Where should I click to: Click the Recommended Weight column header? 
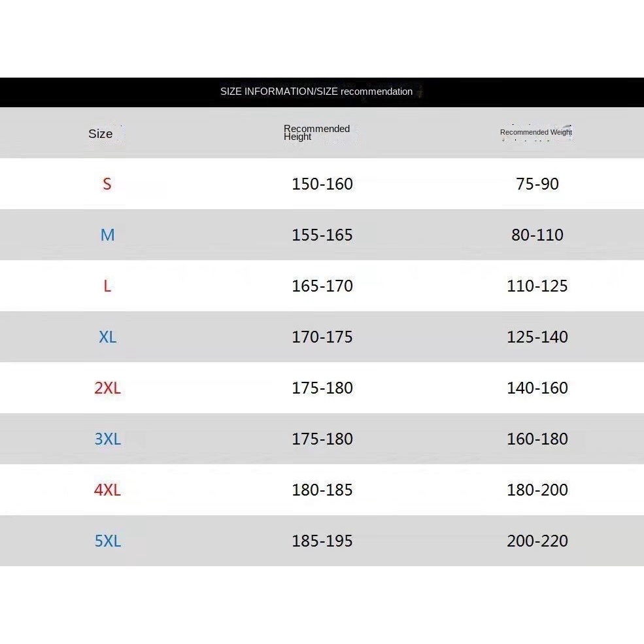point(536,132)
